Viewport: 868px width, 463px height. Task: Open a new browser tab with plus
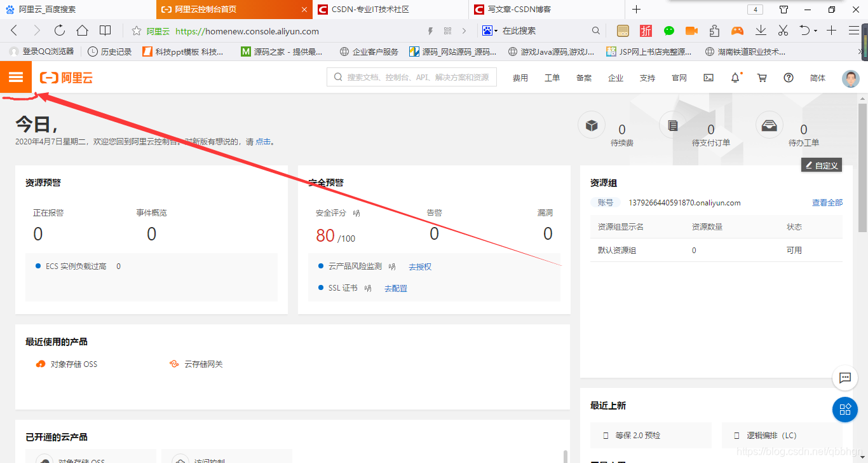tap(636, 10)
